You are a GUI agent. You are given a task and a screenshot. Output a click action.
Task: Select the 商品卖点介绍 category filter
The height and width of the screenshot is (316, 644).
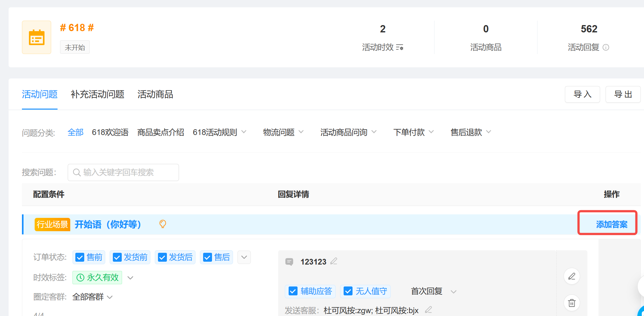click(161, 132)
